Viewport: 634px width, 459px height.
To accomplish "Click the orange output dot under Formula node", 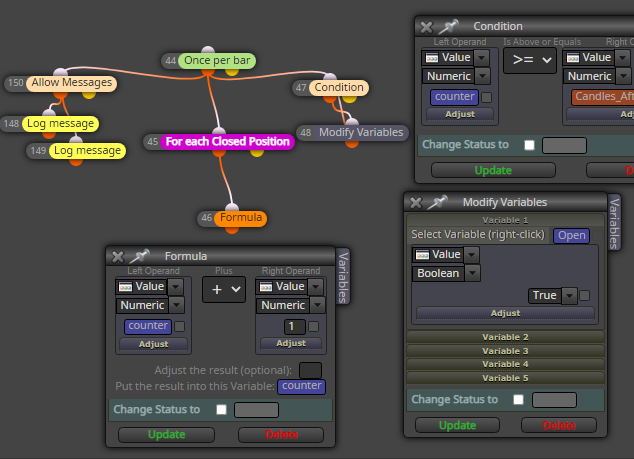I will pyautogui.click(x=232, y=229).
